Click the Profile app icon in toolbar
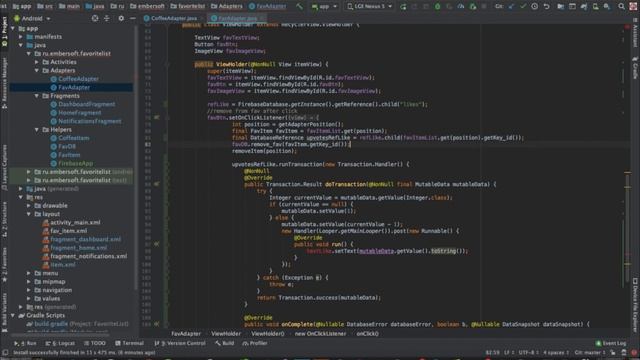640x360 pixels. tap(461, 7)
